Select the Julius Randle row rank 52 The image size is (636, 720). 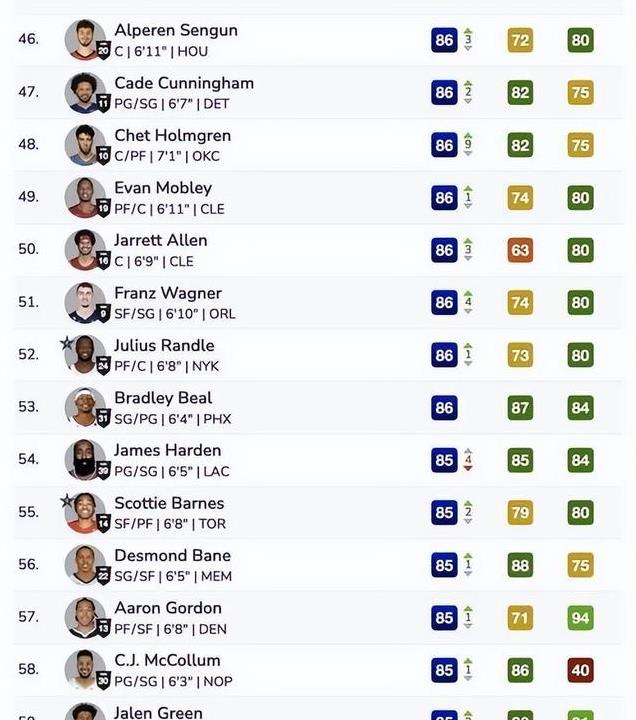click(318, 355)
